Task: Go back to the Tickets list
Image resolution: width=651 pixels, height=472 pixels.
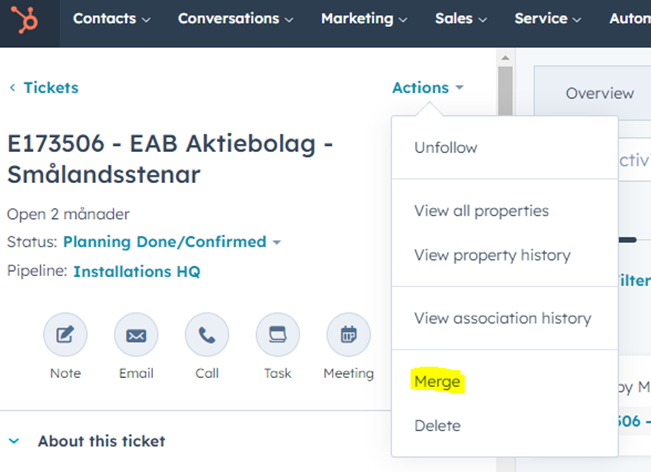Action: tap(44, 88)
